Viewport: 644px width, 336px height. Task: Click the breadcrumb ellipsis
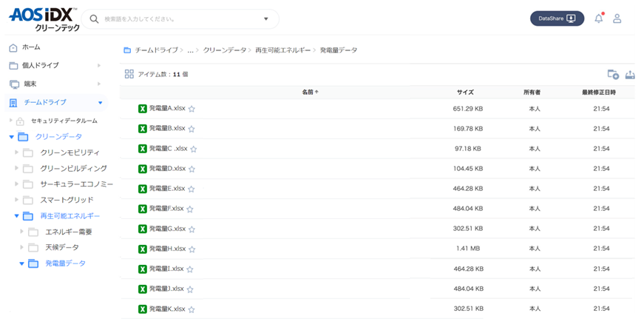coord(190,51)
